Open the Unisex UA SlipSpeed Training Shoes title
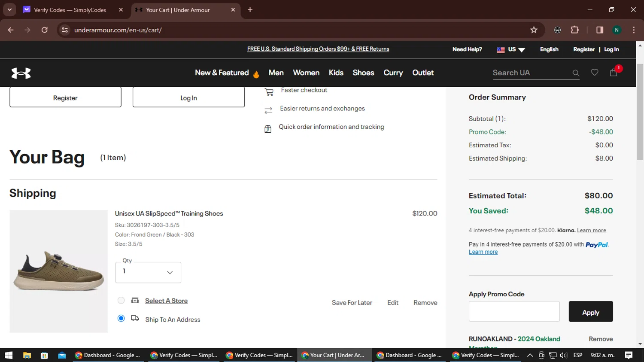The height and width of the screenshot is (362, 644). [x=169, y=213]
